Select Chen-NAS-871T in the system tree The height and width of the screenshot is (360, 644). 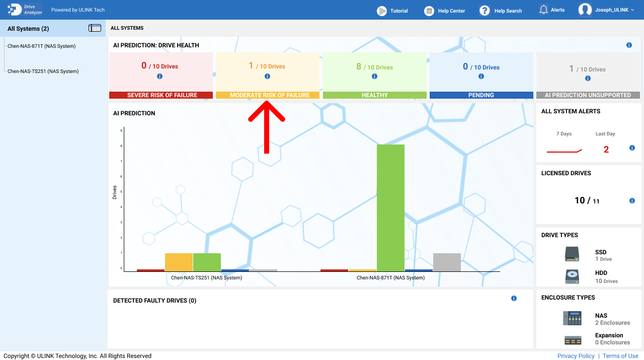tap(41, 46)
